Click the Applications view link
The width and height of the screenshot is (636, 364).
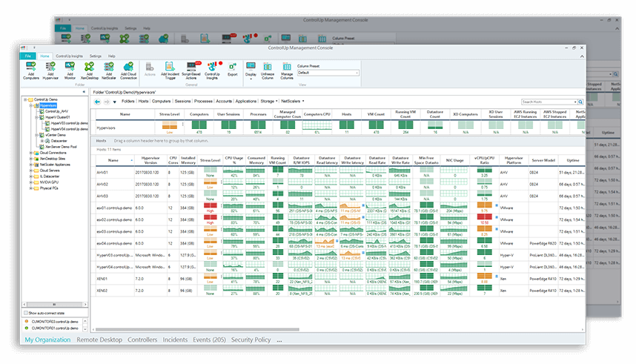246,101
